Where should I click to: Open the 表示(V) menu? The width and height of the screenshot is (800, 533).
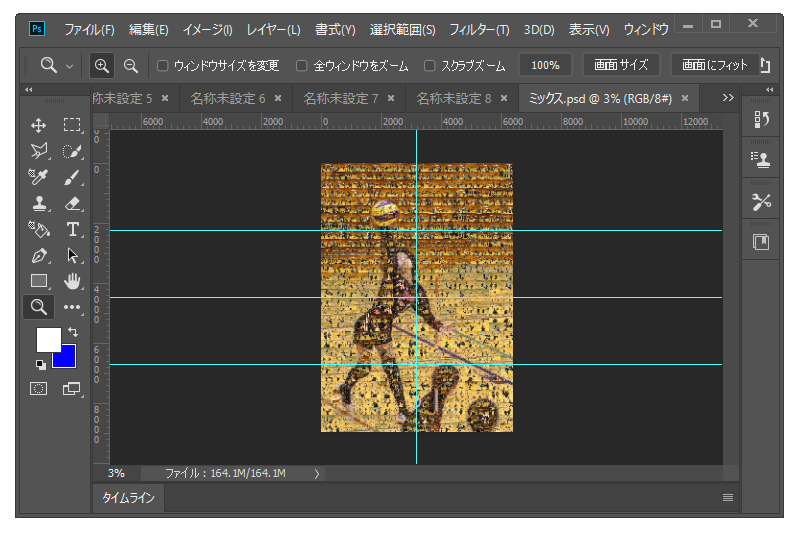589,30
